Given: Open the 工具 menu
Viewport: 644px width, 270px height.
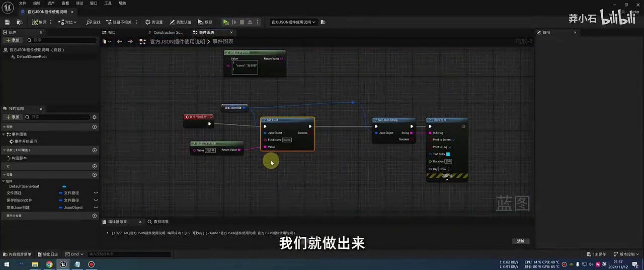Looking at the screenshot, I should 108,3.
